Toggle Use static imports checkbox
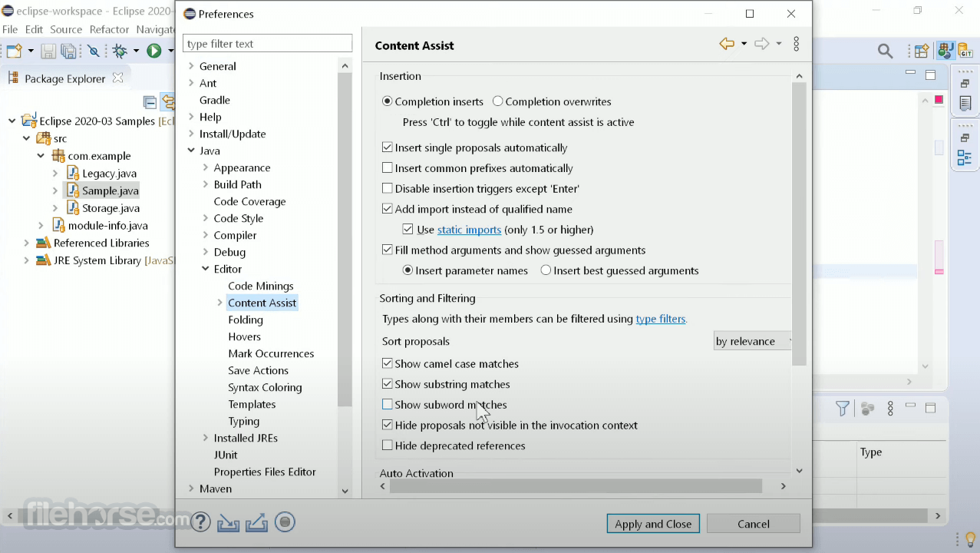 [x=408, y=230]
